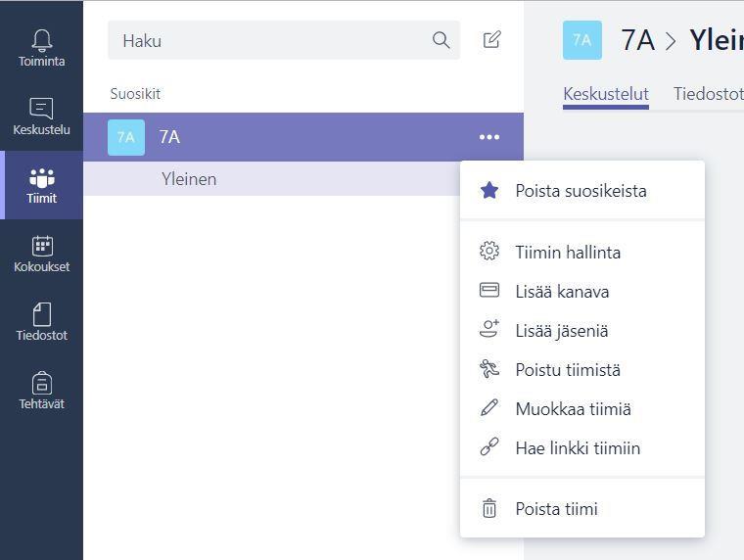Select the Yleinen channel

[272, 179]
